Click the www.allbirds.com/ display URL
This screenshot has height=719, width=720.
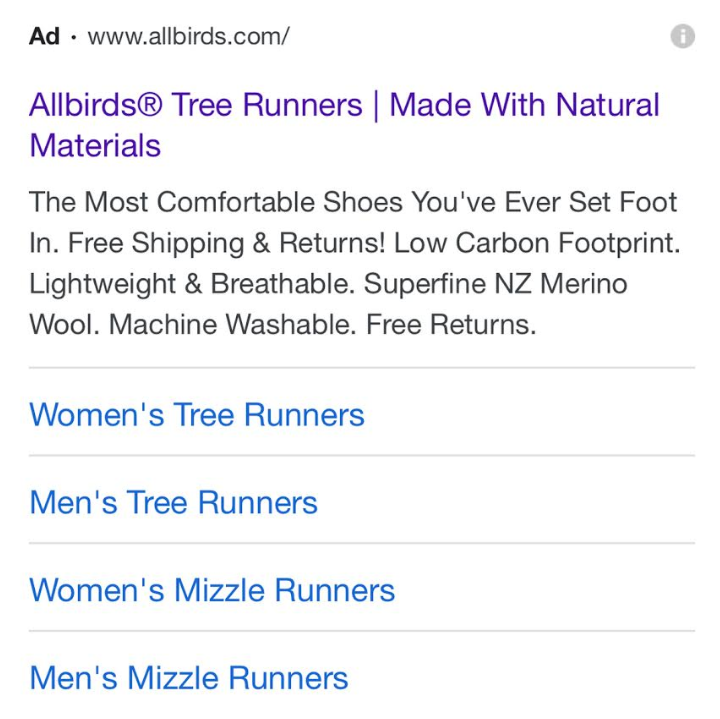click(188, 37)
